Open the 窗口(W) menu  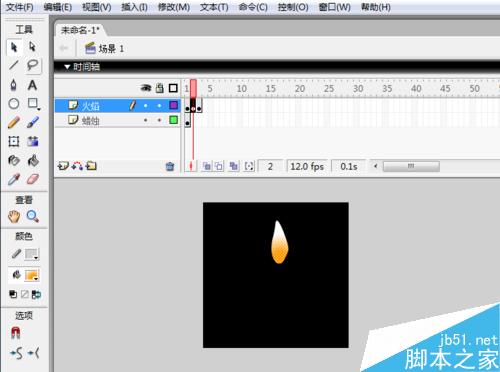coord(334,7)
